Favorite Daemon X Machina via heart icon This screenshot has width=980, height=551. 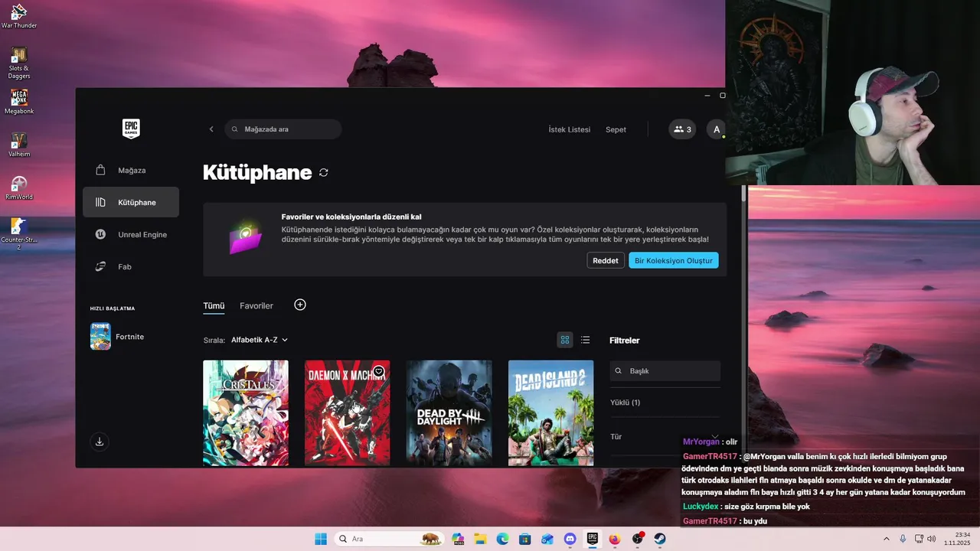coord(378,371)
